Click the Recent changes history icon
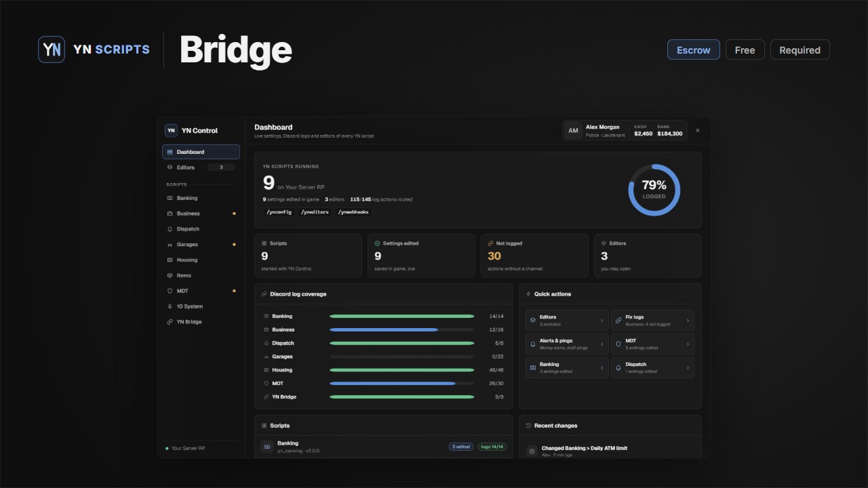 (528, 426)
